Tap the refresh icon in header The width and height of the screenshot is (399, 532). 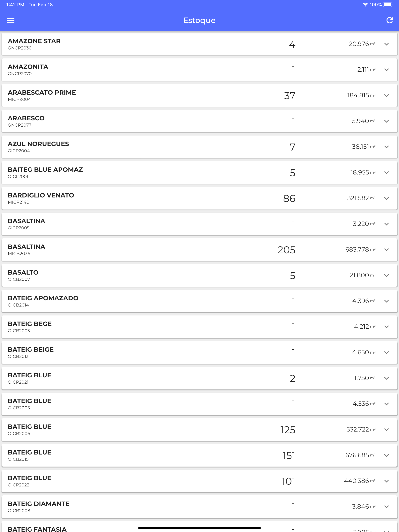389,20
